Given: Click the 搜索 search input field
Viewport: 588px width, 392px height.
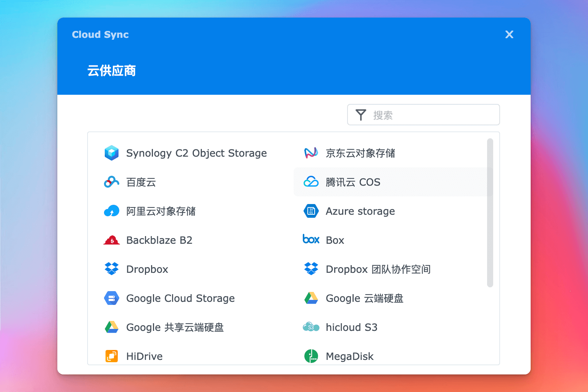Looking at the screenshot, I should [424, 115].
